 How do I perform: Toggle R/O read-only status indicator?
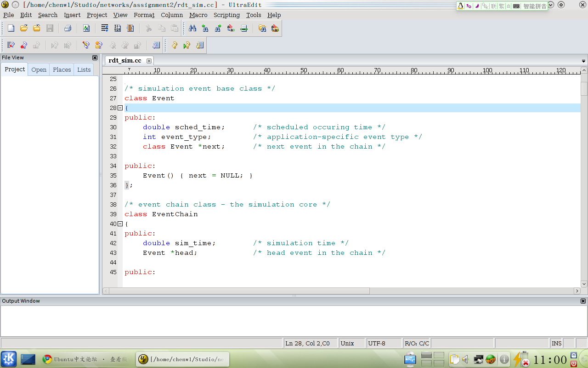[x=410, y=343]
